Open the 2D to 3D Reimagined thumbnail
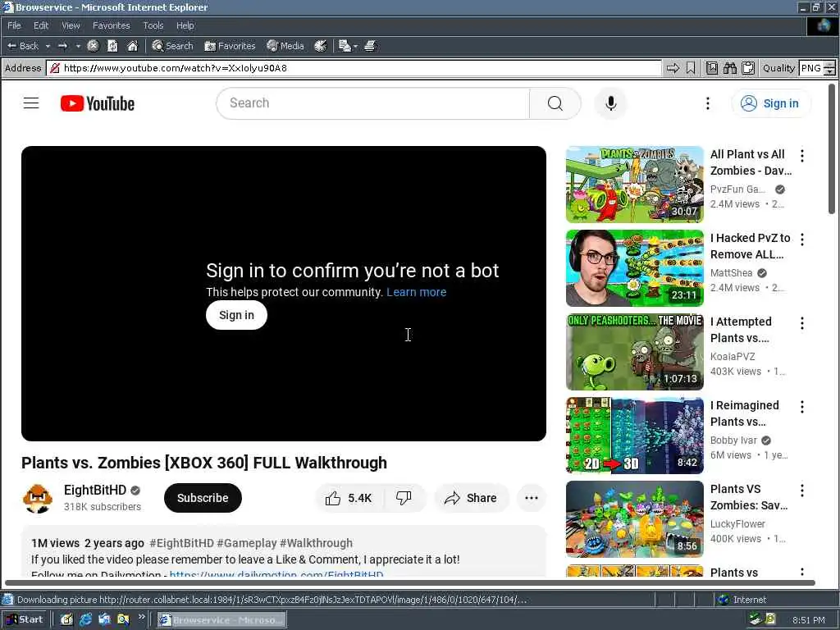 click(634, 436)
